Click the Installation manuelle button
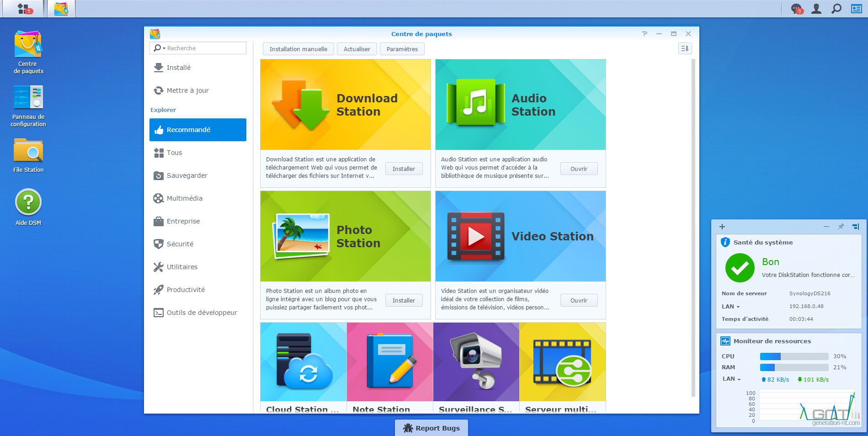This screenshot has width=868, height=436. pyautogui.click(x=298, y=49)
